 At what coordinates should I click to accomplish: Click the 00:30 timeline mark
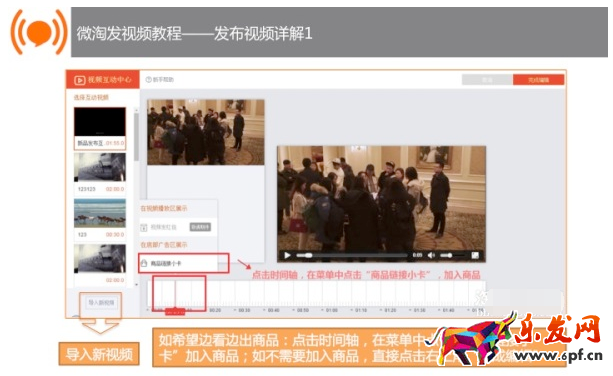(244, 310)
